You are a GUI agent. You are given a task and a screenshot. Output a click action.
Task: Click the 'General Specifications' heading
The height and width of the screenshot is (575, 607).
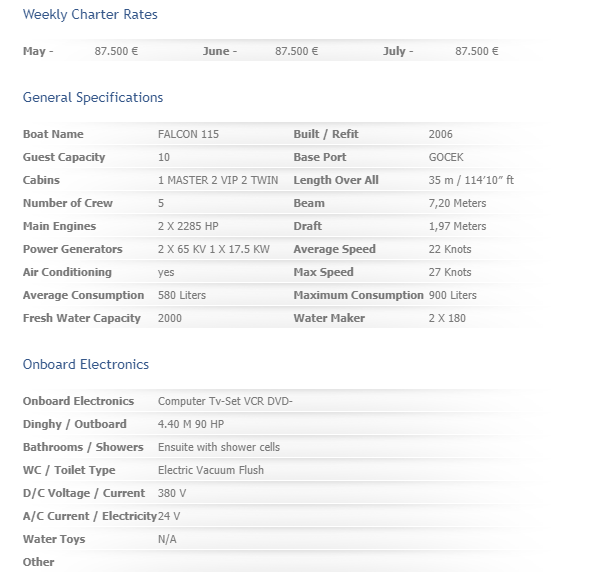(x=93, y=97)
